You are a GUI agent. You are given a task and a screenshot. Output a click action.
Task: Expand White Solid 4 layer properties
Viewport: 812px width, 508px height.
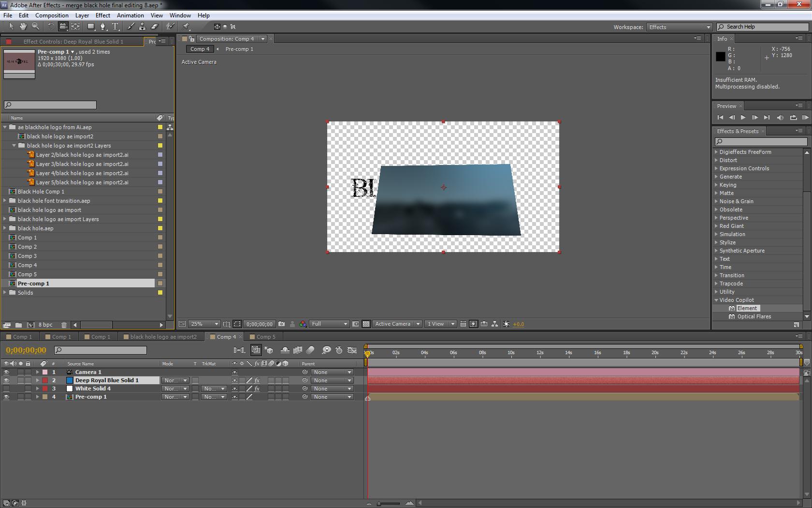pos(37,388)
